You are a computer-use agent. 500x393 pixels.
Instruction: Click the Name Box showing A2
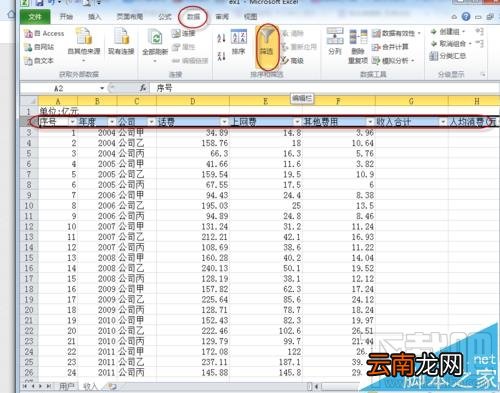(x=60, y=88)
